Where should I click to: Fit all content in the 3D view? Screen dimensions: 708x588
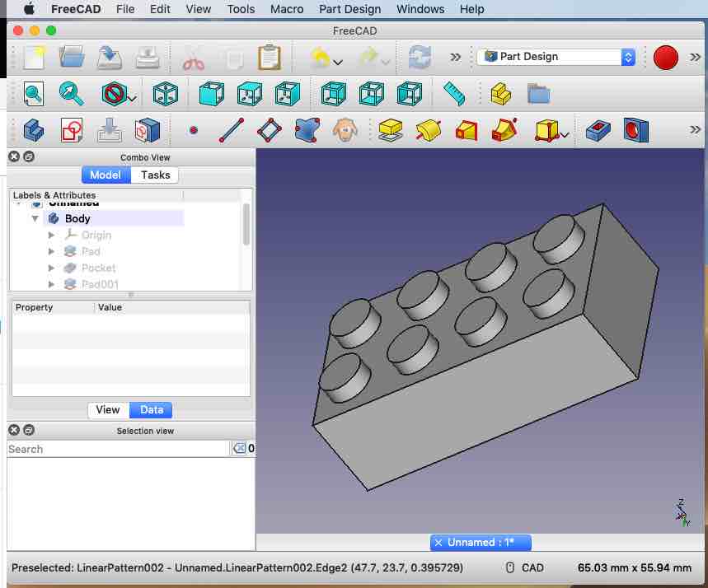click(x=33, y=93)
